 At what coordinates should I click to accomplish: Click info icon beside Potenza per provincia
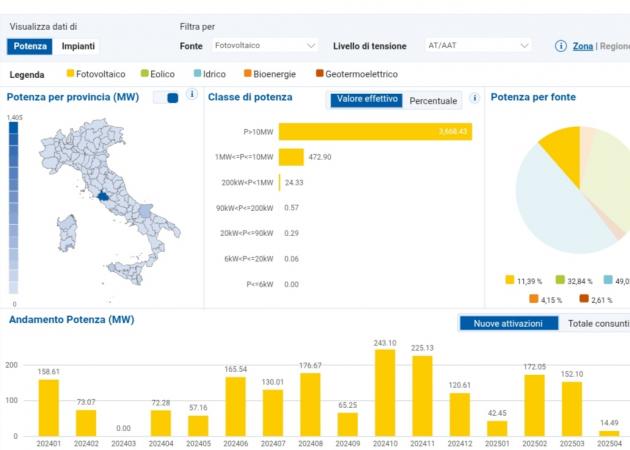coord(192,94)
